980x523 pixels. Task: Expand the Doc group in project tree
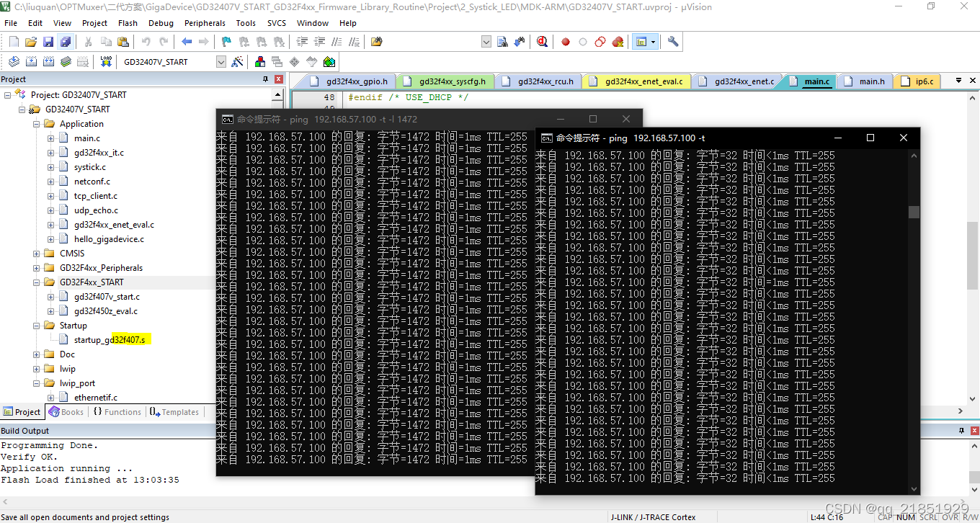click(x=37, y=354)
